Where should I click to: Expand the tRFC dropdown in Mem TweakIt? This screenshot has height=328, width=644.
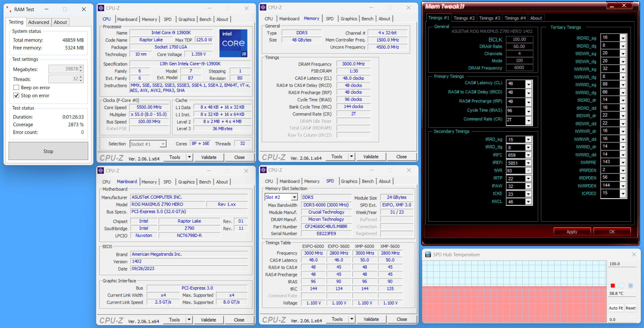528,155
